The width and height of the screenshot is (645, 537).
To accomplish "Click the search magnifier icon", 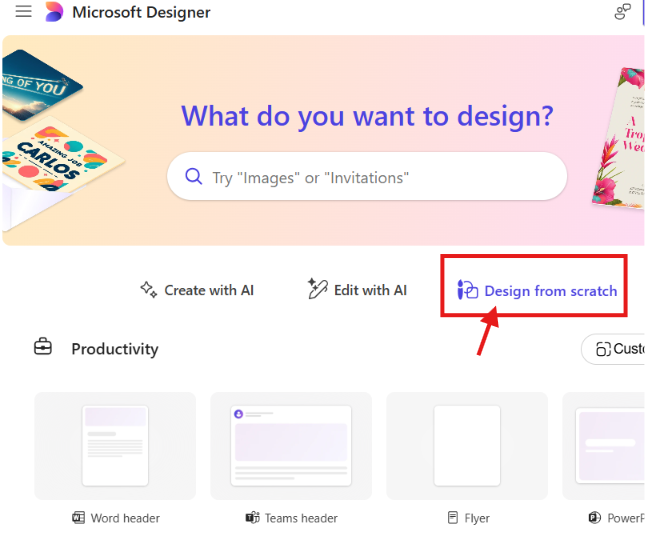I will click(x=193, y=177).
